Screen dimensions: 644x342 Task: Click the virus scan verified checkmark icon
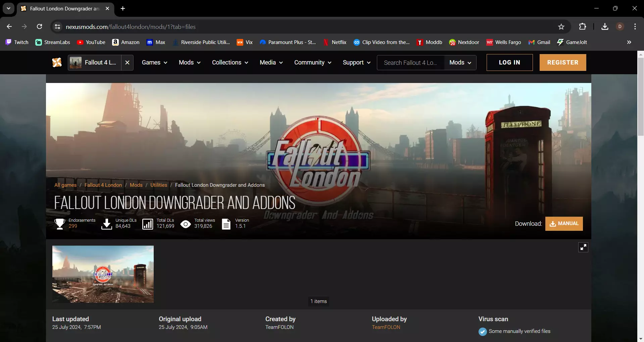[483, 332]
